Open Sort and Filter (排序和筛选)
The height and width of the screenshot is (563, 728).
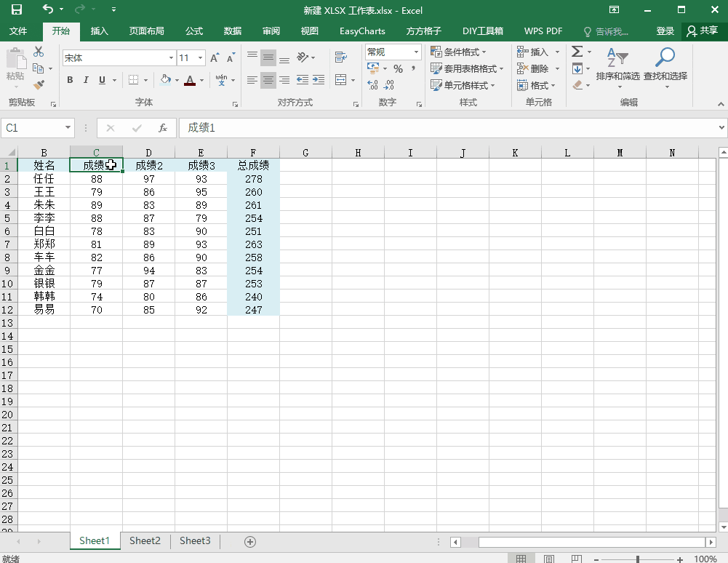pos(617,68)
